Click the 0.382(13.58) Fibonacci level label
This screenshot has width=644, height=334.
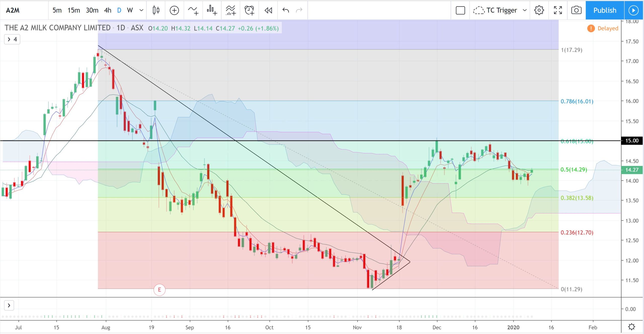coord(577,198)
